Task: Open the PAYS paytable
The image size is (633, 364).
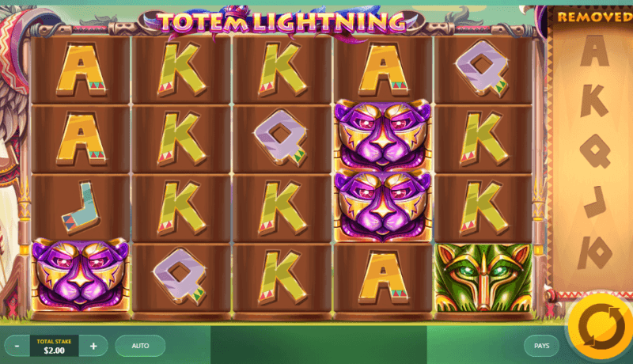Action: coord(541,346)
